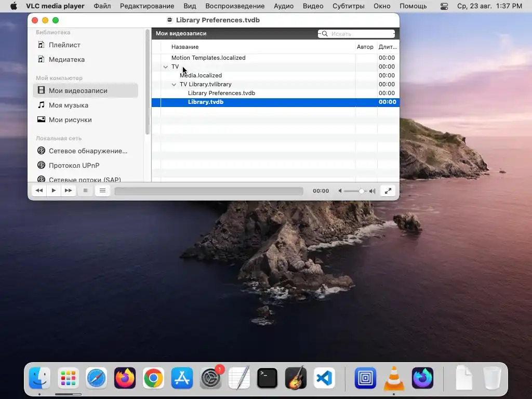Click the date and time in menu bar
The width and height of the screenshot is (532, 399).
click(489, 6)
